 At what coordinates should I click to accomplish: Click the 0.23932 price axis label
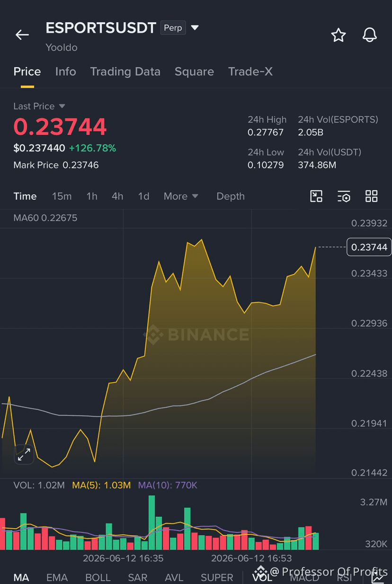tap(369, 223)
